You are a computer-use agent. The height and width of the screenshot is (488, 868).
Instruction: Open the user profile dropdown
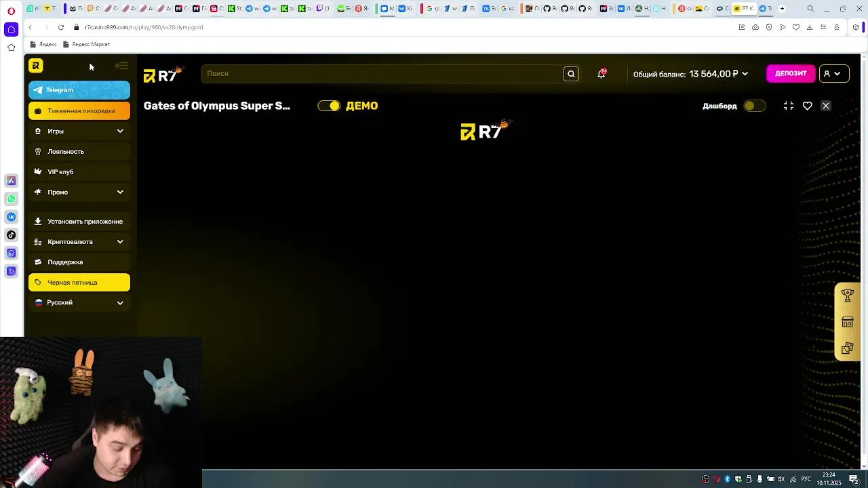tap(834, 73)
